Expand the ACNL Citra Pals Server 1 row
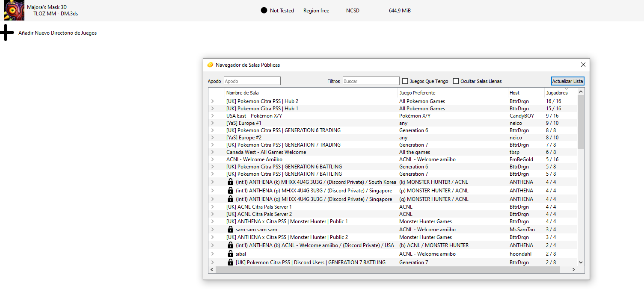Viewport: 644px width, 289px height. [x=212, y=207]
